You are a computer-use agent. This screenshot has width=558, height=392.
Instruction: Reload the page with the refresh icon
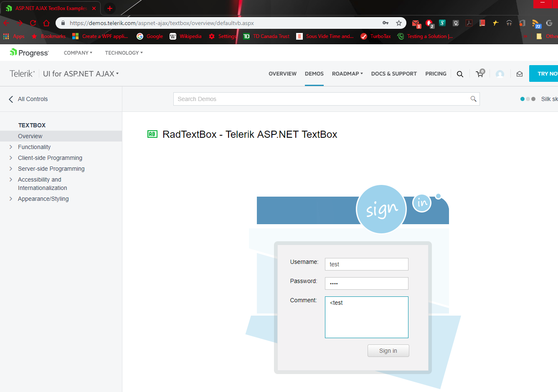coord(33,23)
